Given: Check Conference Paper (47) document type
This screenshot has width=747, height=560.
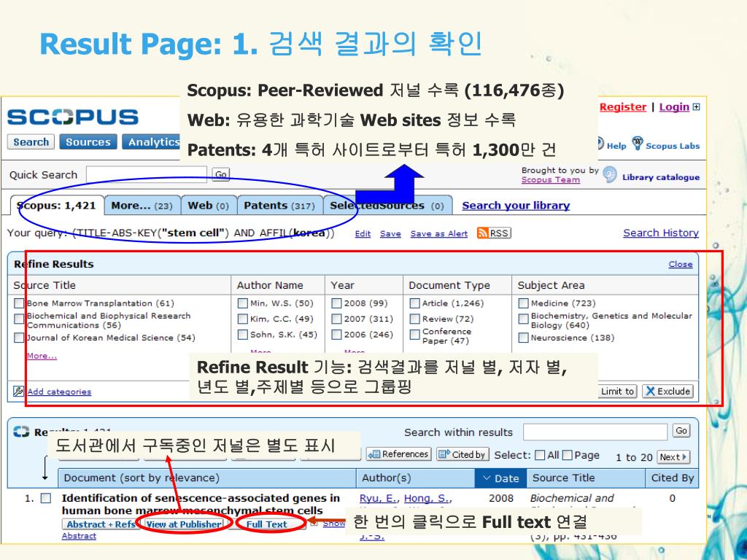Looking at the screenshot, I should coord(414,335).
